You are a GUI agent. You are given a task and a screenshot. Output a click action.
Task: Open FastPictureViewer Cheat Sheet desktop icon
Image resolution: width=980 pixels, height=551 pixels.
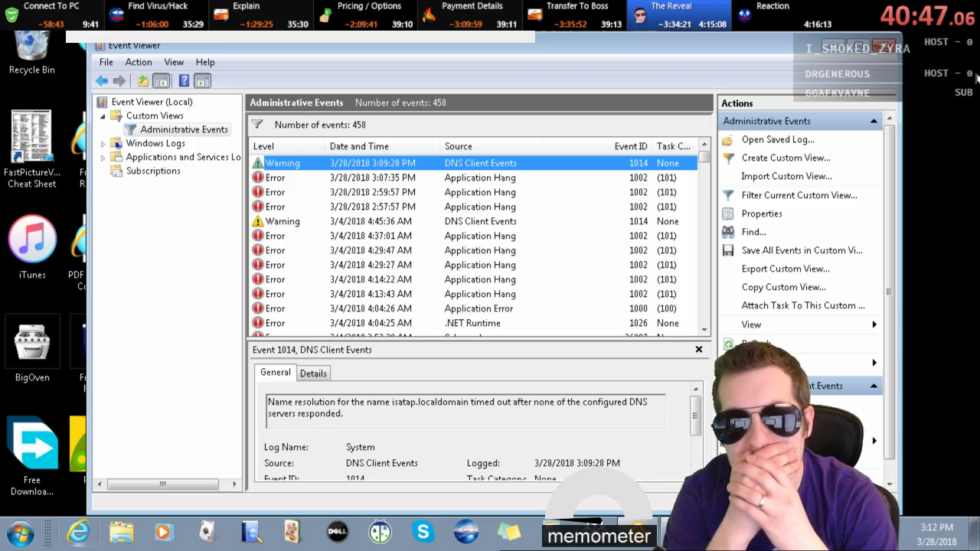pos(32,149)
